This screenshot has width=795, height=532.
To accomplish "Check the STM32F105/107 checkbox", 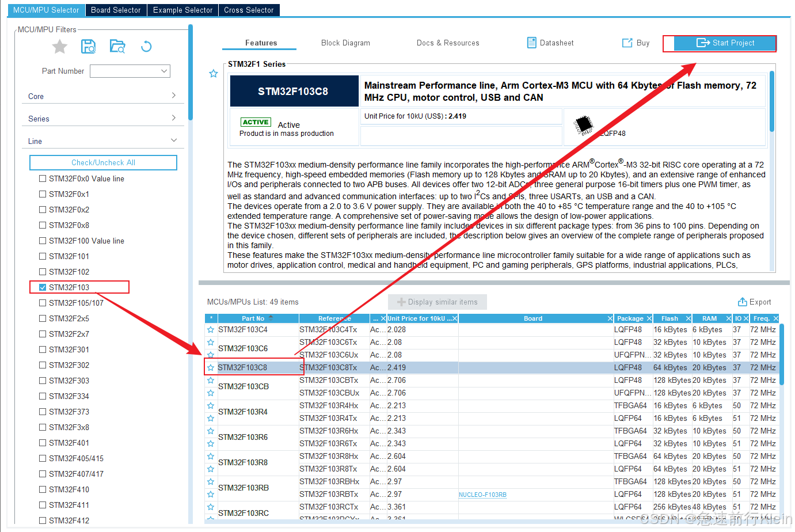I will [x=43, y=303].
